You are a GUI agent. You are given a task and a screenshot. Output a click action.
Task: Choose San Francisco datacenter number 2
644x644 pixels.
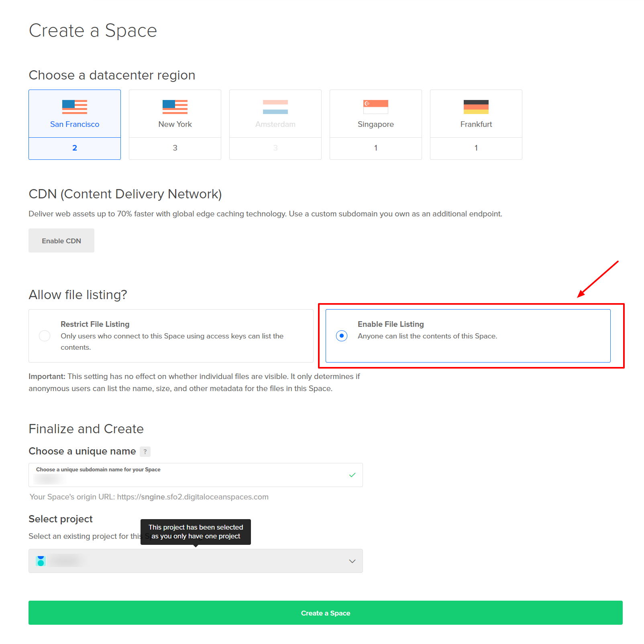pyautogui.click(x=75, y=148)
